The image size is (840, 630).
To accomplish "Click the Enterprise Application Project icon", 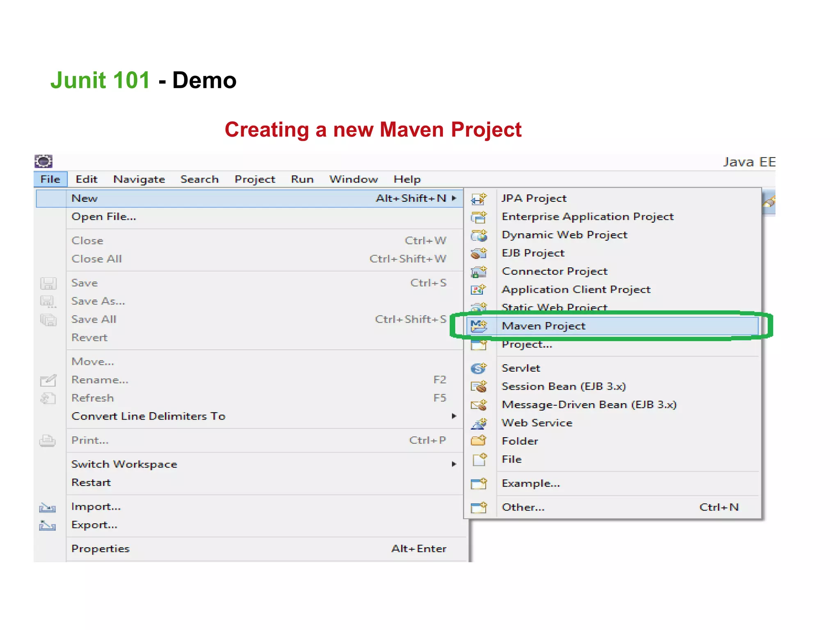I will coord(479,217).
